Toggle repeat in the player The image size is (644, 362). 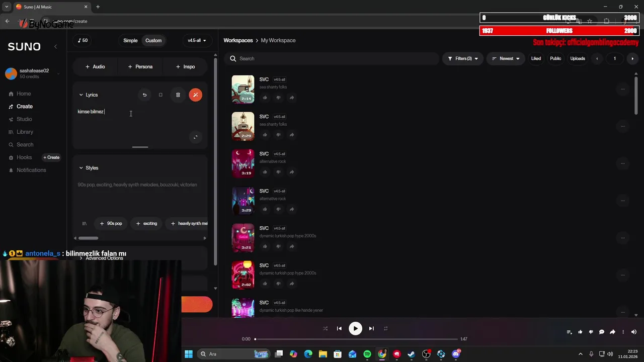click(x=385, y=328)
